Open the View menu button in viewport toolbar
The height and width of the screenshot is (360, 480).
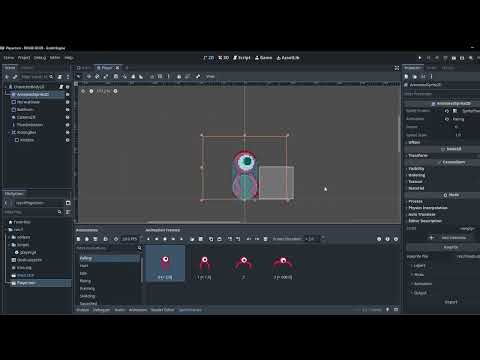[210, 76]
